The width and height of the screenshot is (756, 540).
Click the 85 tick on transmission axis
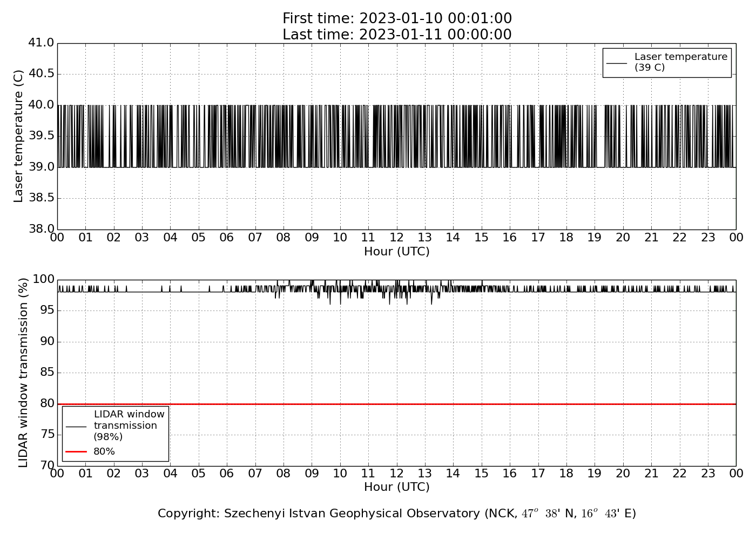tap(48, 373)
